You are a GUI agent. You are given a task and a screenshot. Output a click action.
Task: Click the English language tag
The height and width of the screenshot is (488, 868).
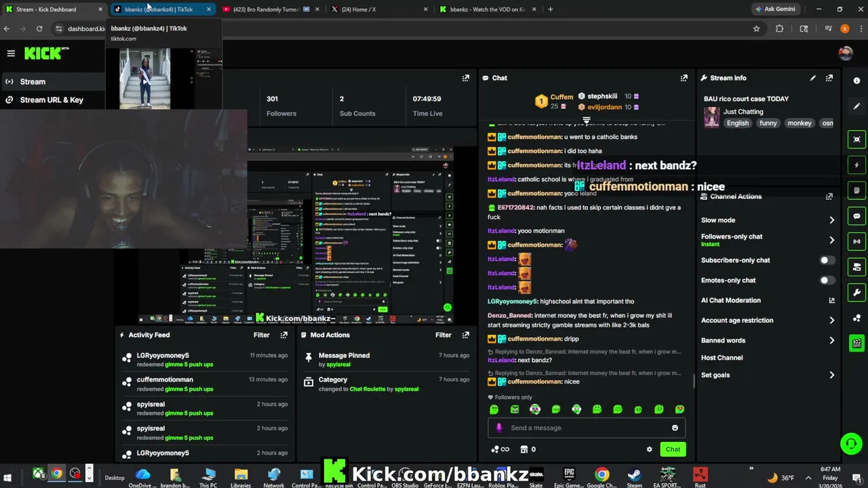click(737, 123)
